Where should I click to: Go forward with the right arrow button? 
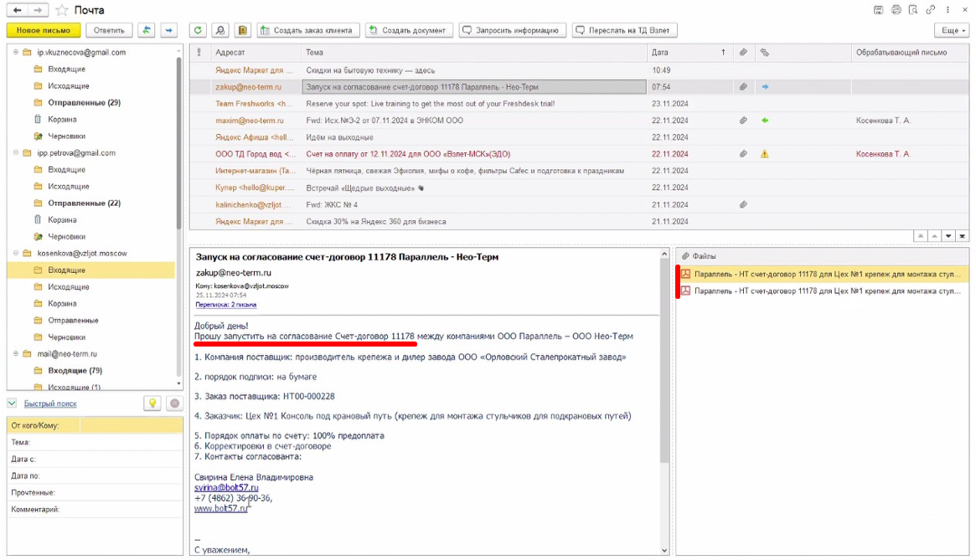point(38,10)
